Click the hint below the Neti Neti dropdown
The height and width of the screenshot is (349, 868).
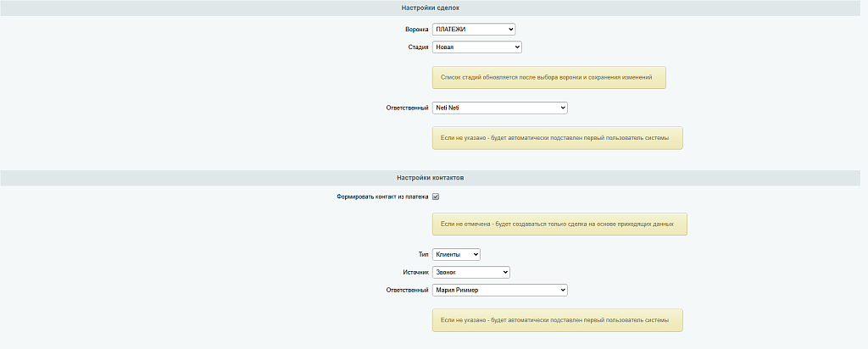[x=557, y=137]
